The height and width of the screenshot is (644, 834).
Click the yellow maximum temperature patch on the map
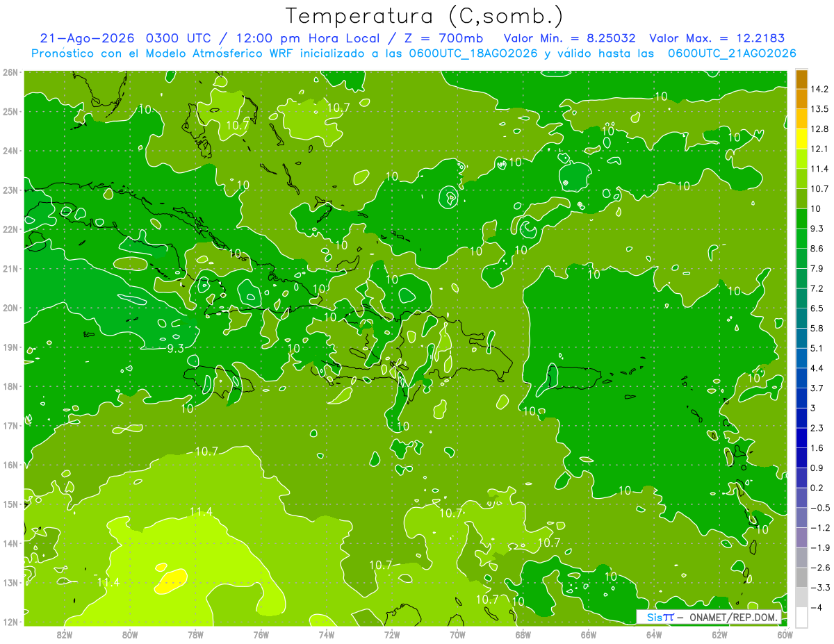point(171,580)
